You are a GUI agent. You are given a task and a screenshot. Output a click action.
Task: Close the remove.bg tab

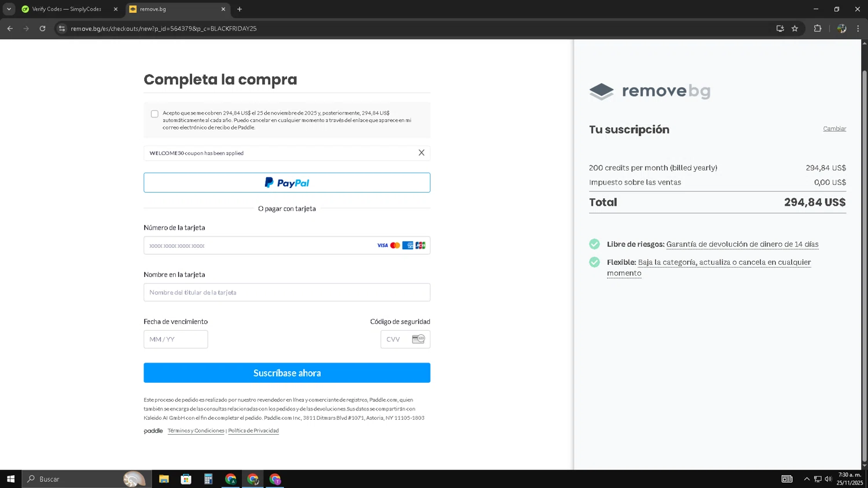[x=223, y=9]
